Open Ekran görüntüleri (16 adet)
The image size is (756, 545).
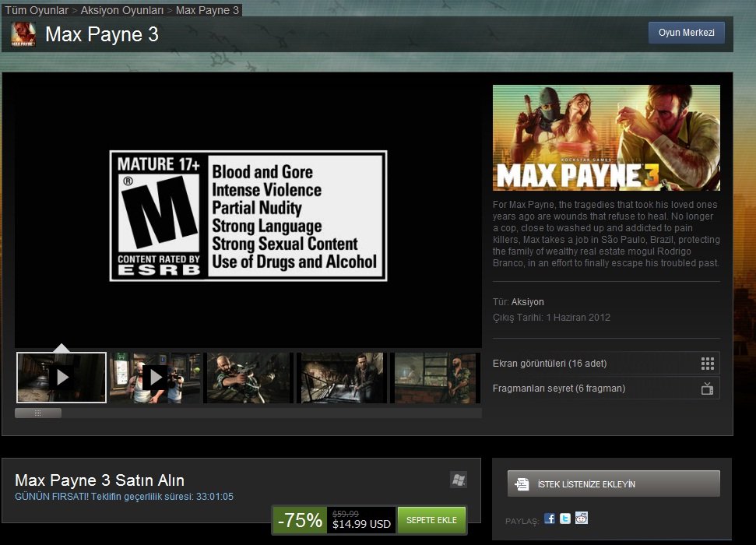[x=606, y=363]
